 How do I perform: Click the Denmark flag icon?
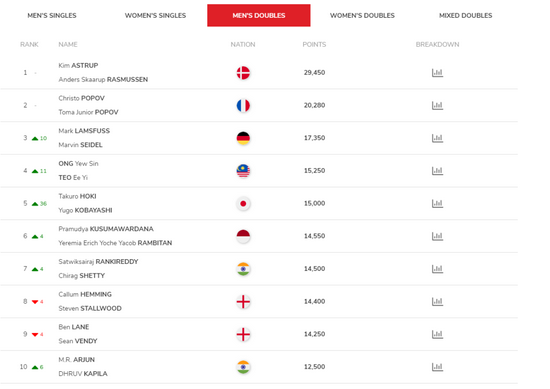click(x=243, y=73)
